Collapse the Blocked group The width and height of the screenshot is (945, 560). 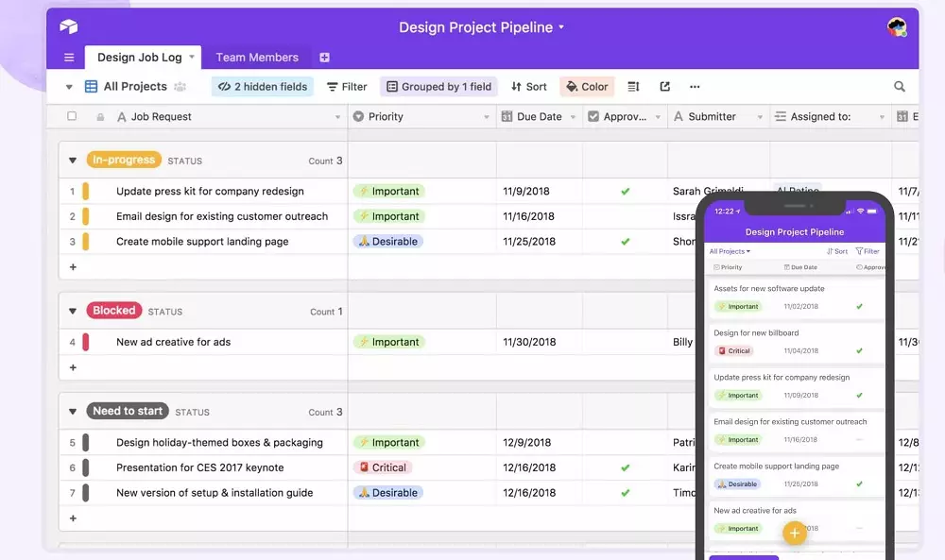(x=73, y=311)
